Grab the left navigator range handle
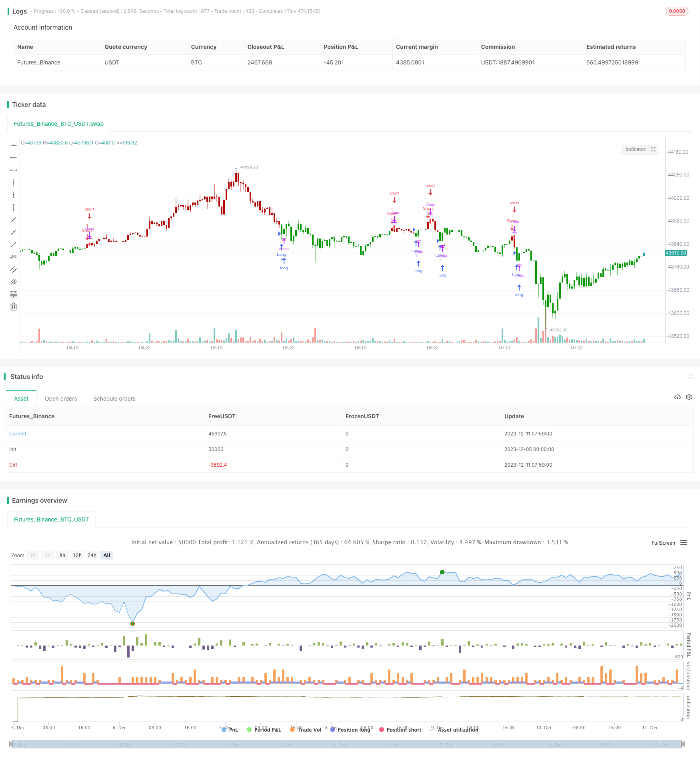 tap(11, 744)
